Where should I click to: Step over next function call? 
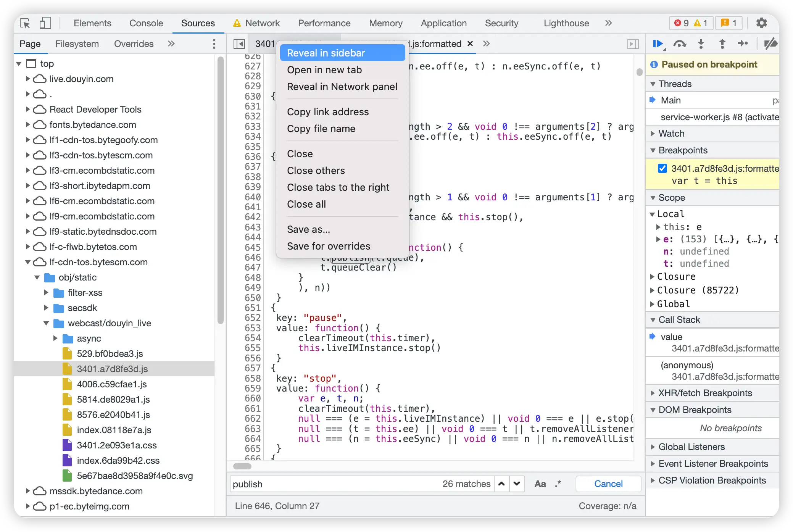680,44
